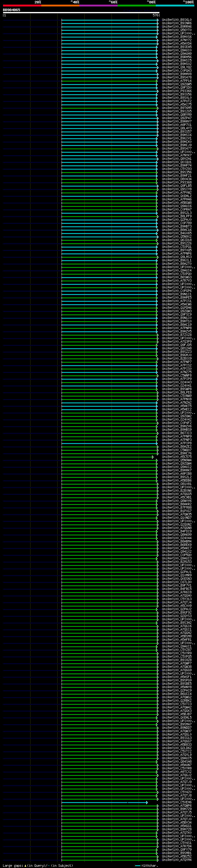Select hit label UniRef100_B2BXN6
The image size is (197, 868).
click(176, 491)
